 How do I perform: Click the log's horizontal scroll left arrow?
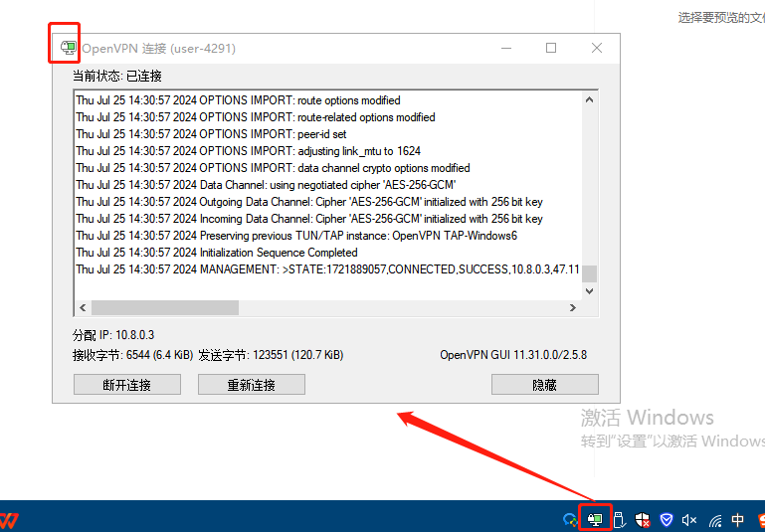click(x=83, y=307)
